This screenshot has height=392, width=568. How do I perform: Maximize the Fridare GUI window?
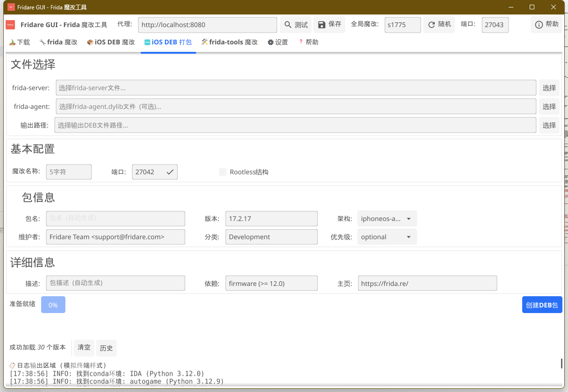(532, 7)
